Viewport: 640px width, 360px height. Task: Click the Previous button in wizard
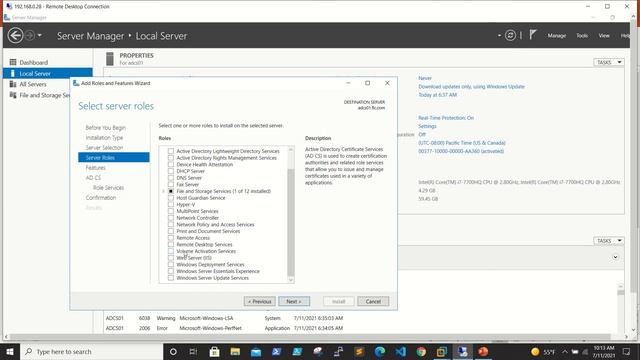(x=260, y=301)
